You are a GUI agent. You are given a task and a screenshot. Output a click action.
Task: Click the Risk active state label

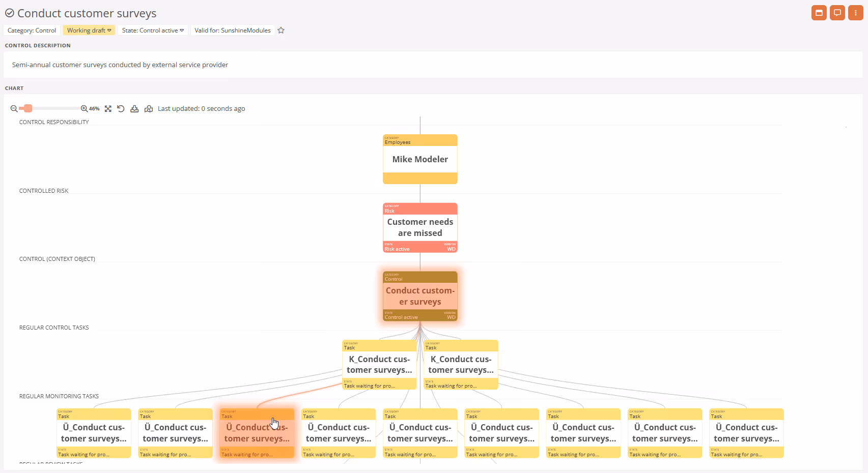click(x=397, y=249)
